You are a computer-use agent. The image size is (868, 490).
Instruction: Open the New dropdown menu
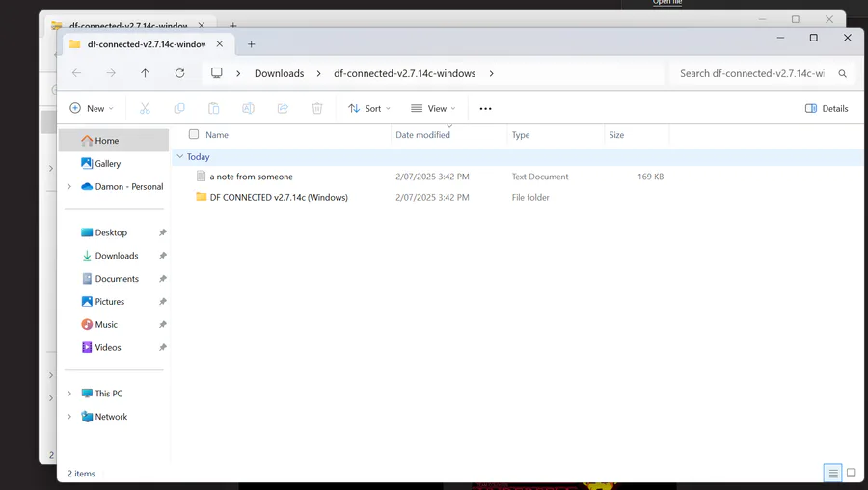(92, 109)
